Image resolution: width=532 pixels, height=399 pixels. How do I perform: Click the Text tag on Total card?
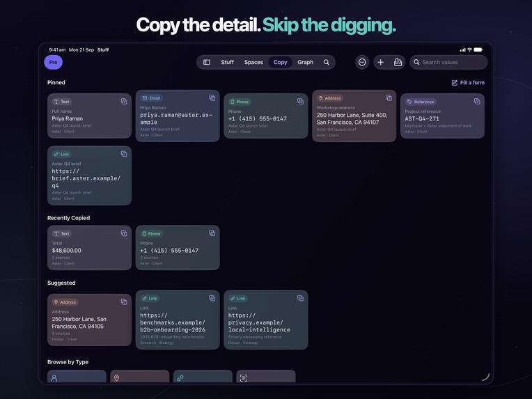[x=61, y=234]
